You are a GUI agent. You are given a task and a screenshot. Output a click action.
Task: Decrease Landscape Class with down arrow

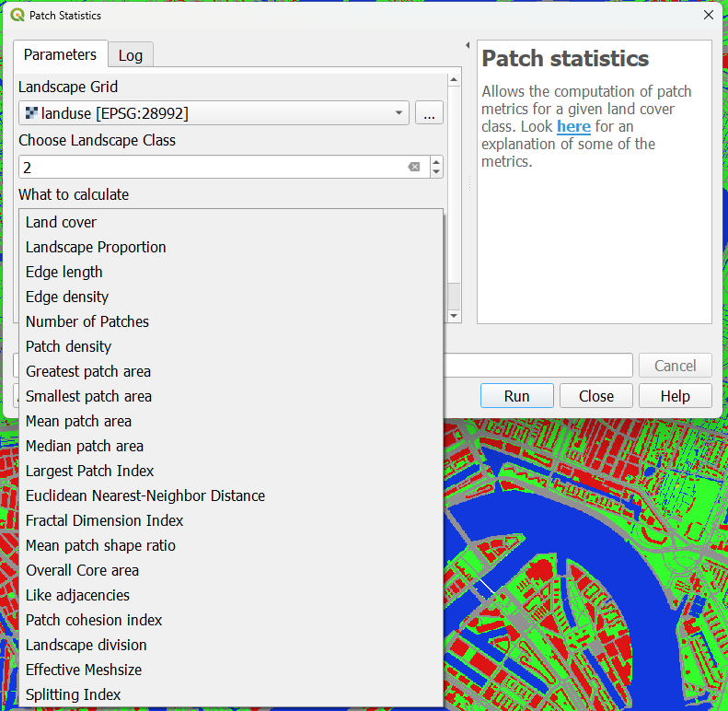(436, 172)
